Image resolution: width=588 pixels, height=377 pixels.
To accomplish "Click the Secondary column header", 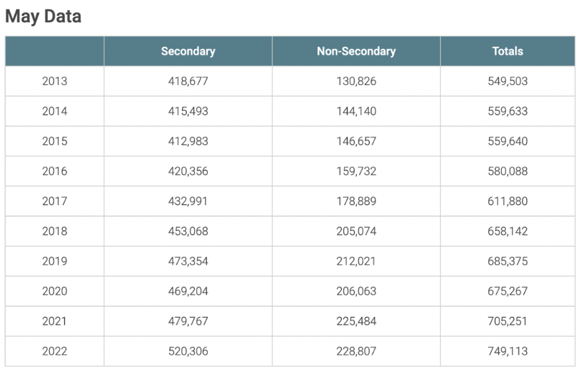I will pyautogui.click(x=188, y=51).
